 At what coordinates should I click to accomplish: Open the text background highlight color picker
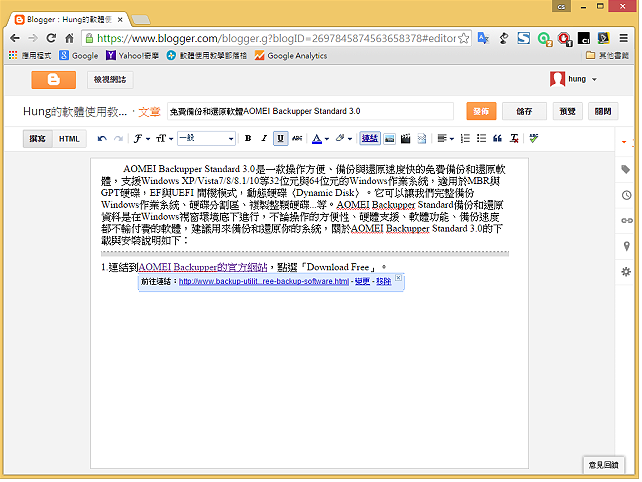pyautogui.click(x=344, y=139)
